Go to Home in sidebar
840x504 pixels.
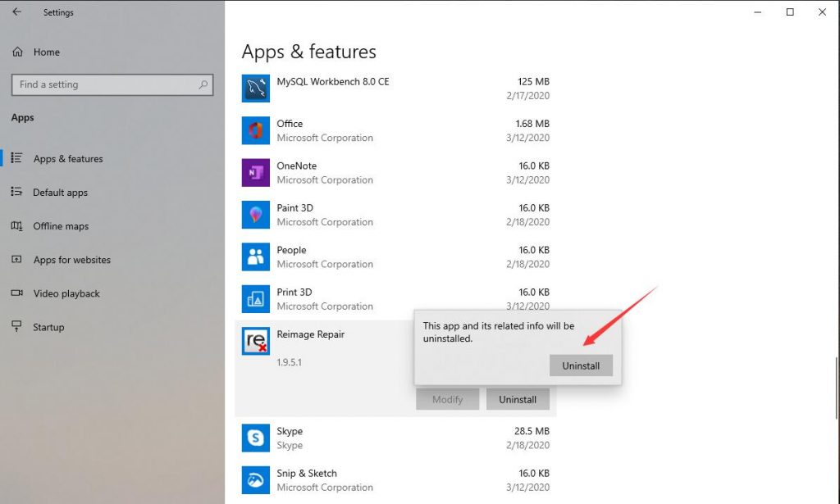46,52
